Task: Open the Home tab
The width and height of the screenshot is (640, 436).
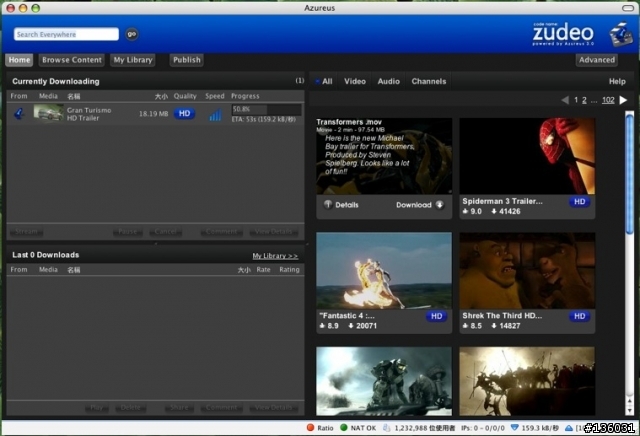Action: pos(19,60)
